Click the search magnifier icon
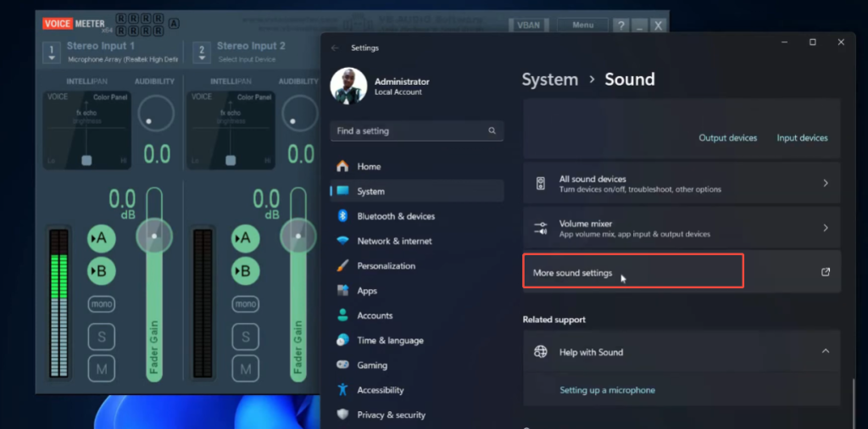 [492, 131]
